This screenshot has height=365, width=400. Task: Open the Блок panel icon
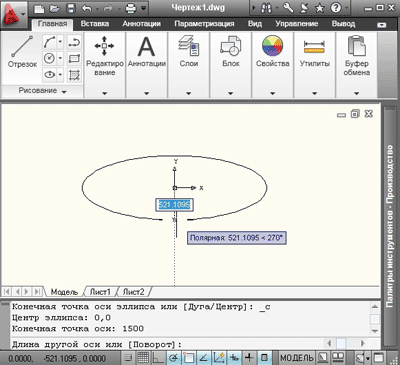coord(231,46)
